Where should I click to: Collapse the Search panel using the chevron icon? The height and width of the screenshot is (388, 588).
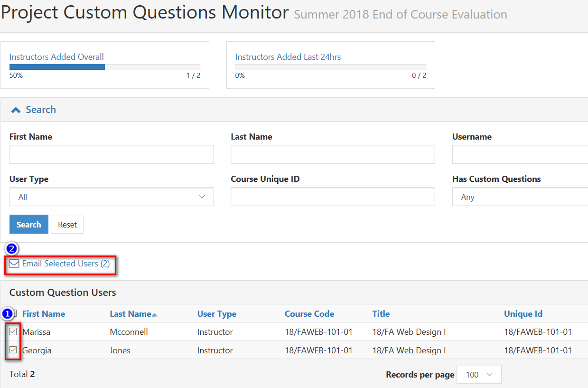click(x=15, y=109)
